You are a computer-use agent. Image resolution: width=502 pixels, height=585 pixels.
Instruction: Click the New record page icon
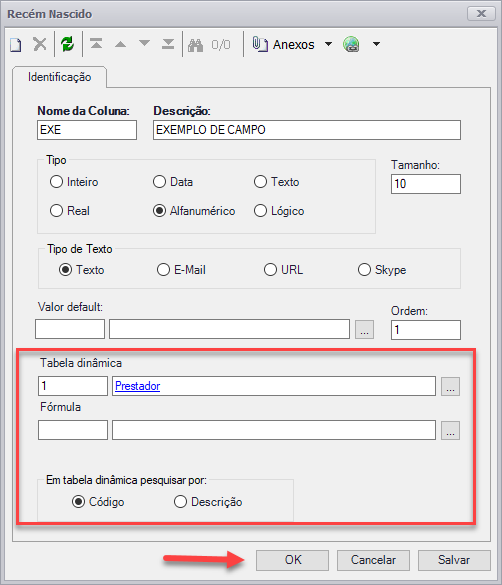(x=16, y=45)
